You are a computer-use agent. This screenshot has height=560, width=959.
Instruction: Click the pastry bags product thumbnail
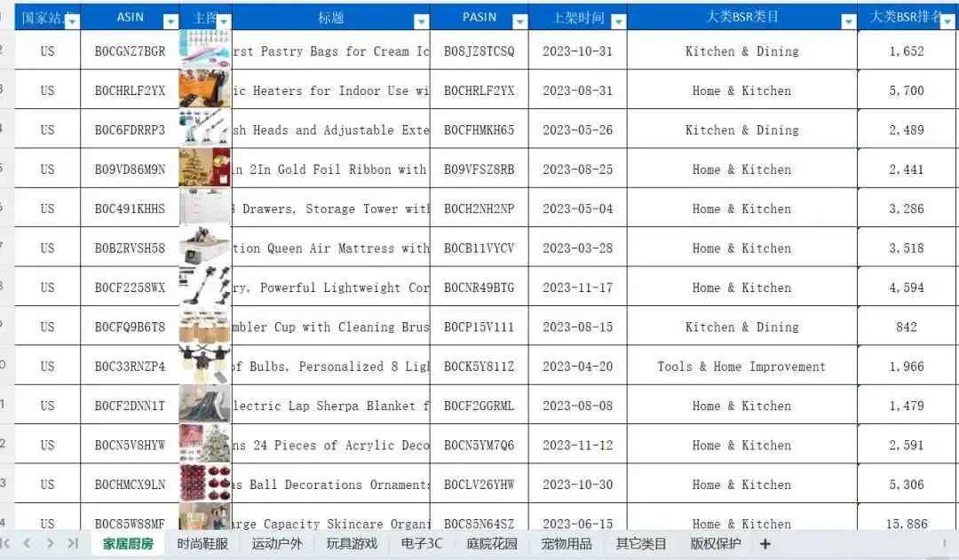[205, 50]
